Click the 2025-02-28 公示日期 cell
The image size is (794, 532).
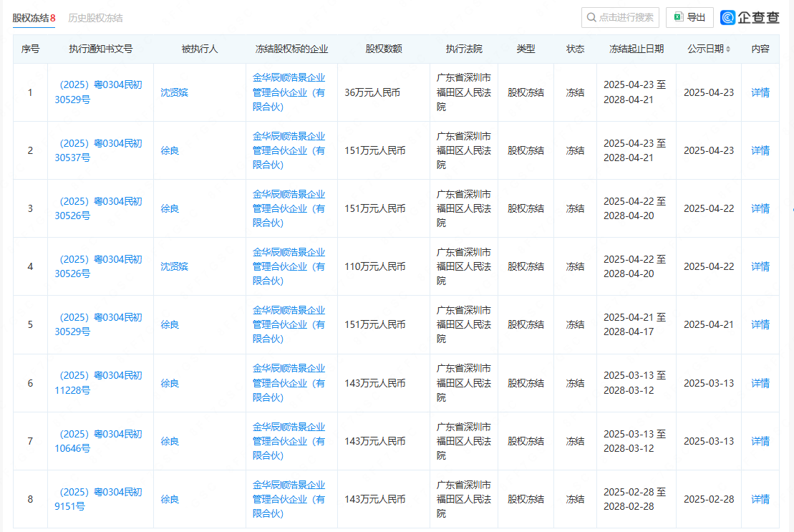(x=709, y=500)
